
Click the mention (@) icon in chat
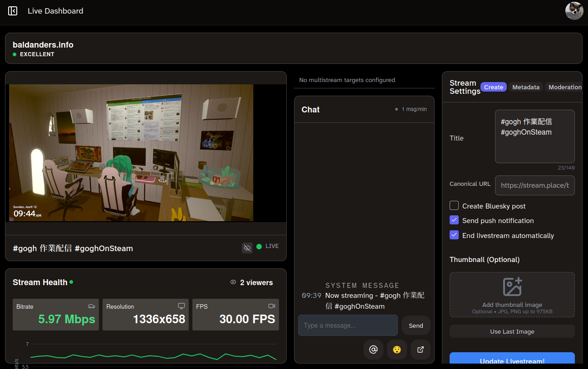pos(373,350)
